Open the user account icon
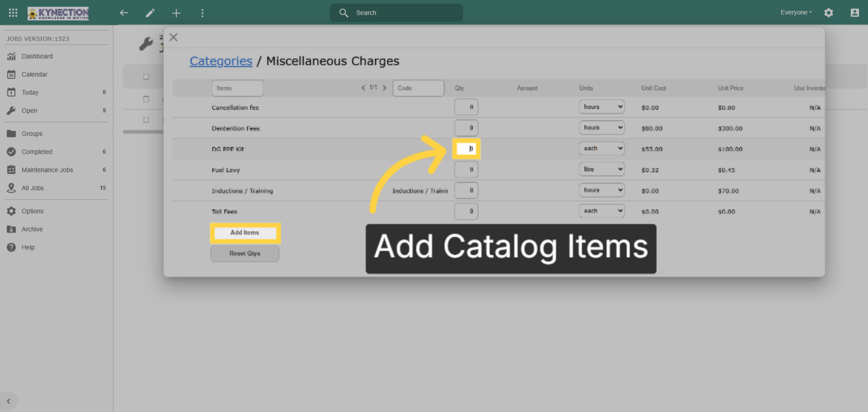The height and width of the screenshot is (412, 868). pyautogui.click(x=855, y=13)
